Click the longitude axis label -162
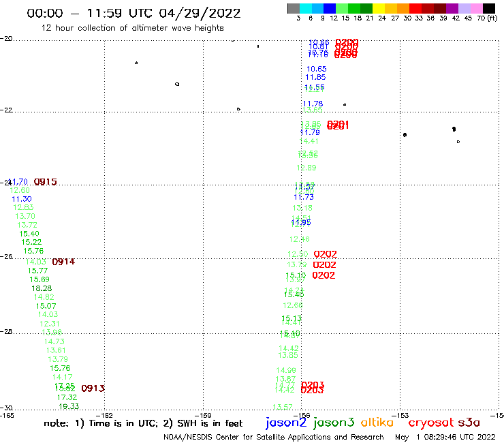This screenshot has width=504, height=443. point(104,416)
